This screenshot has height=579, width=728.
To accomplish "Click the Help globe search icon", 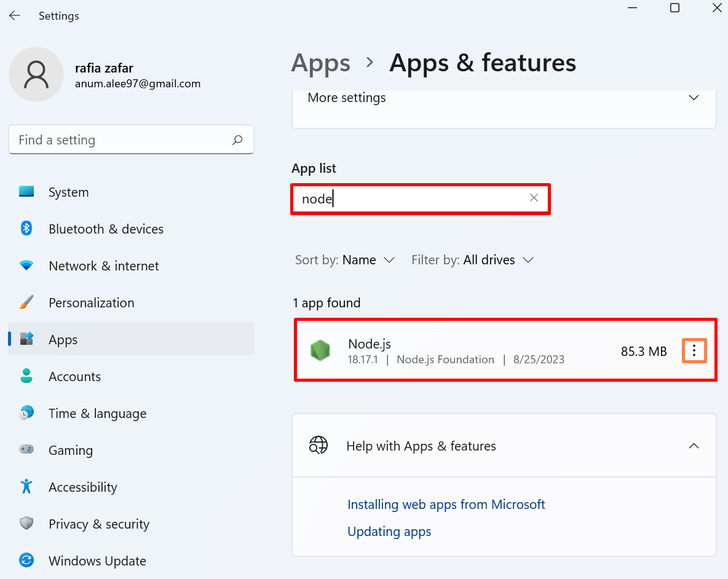I will pos(318,446).
